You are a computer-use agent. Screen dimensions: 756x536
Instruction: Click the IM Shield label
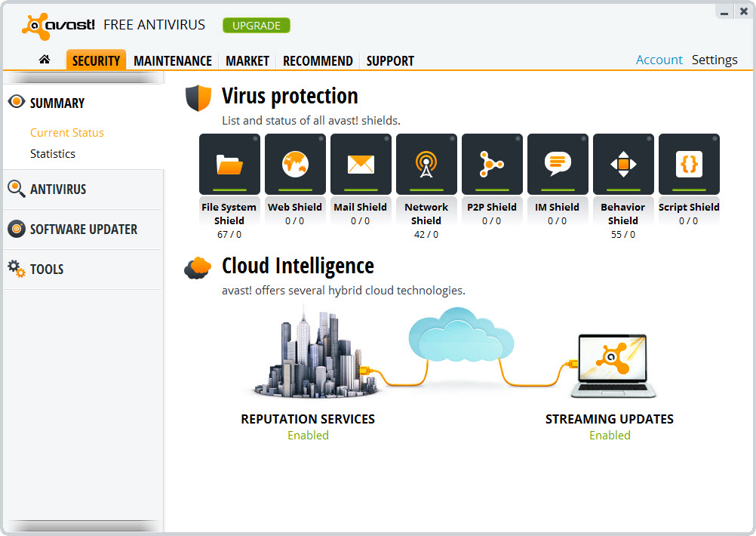coord(558,207)
